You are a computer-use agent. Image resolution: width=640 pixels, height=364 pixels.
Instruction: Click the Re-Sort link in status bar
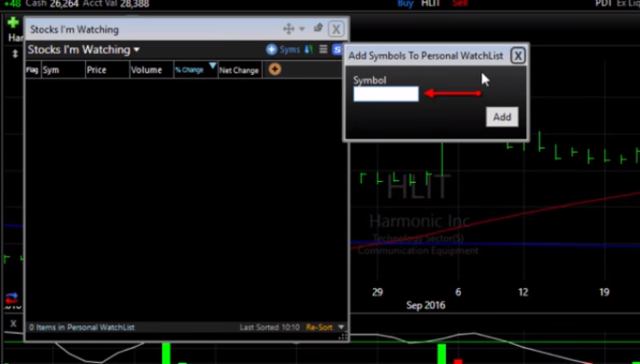pyautogui.click(x=319, y=327)
